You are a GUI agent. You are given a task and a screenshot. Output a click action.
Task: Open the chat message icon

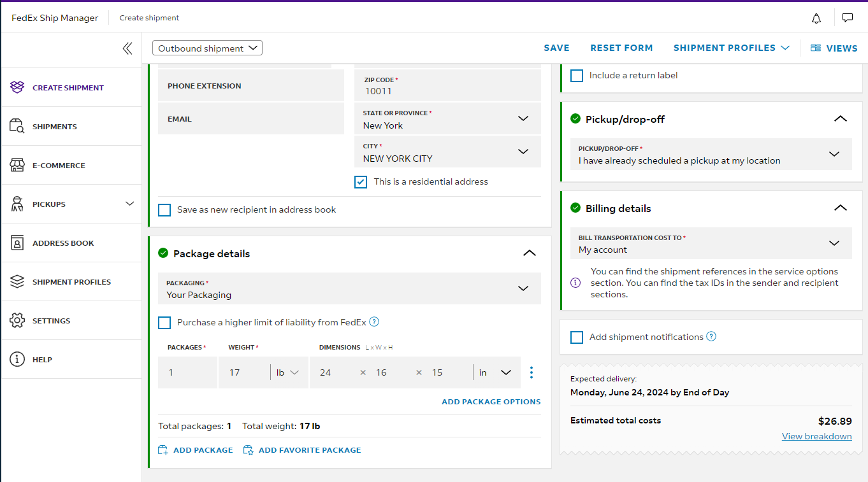click(x=848, y=18)
